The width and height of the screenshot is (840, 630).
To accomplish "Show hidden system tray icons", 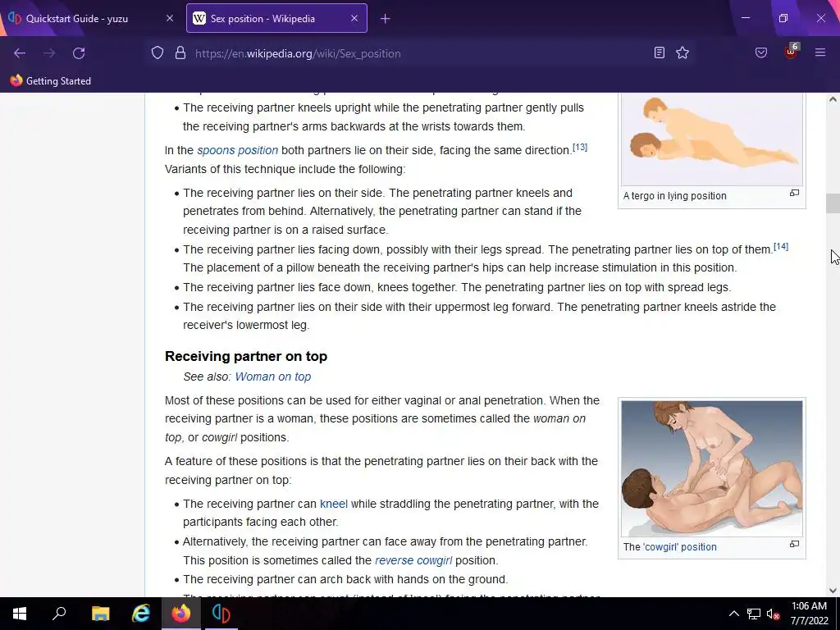I will tap(734, 614).
